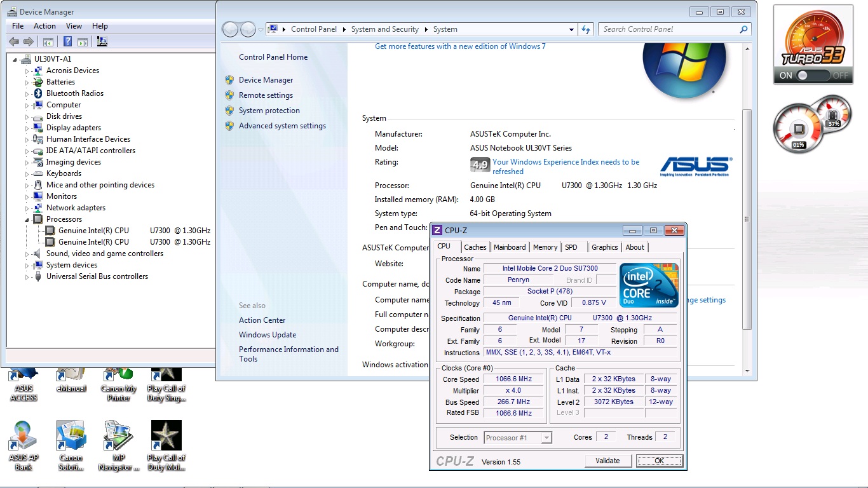Select the 'Imaging devices' tree row
The width and height of the screenshot is (868, 488).
(74, 162)
